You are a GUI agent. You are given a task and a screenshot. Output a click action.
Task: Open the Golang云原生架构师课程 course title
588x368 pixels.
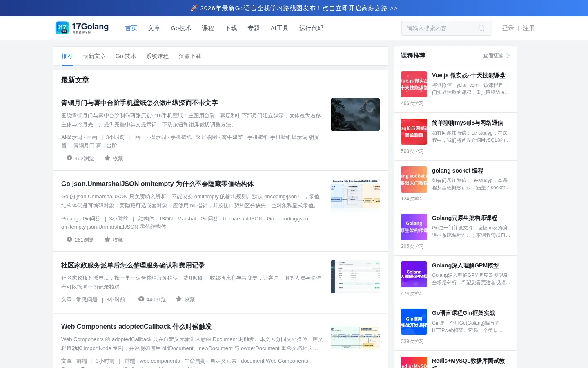465,218
